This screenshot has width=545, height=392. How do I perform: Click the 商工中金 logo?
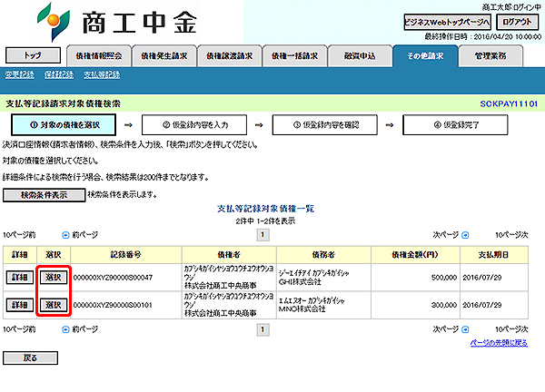[x=117, y=22]
